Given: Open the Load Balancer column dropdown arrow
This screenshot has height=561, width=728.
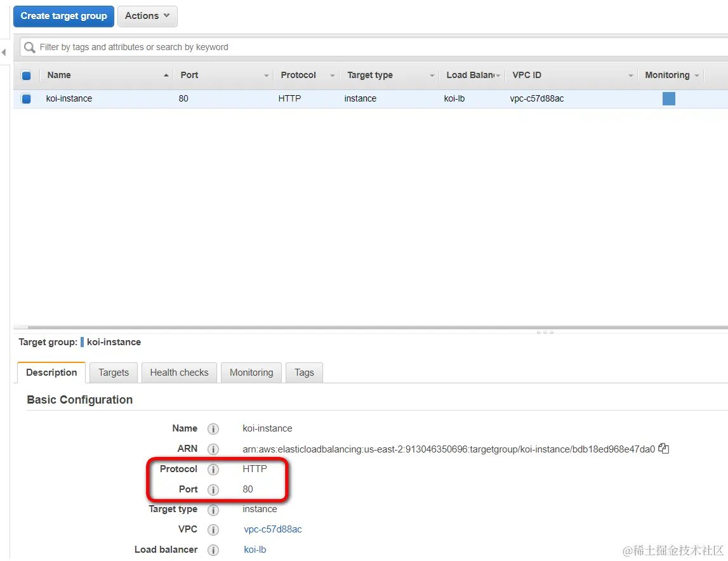Looking at the screenshot, I should coord(498,76).
